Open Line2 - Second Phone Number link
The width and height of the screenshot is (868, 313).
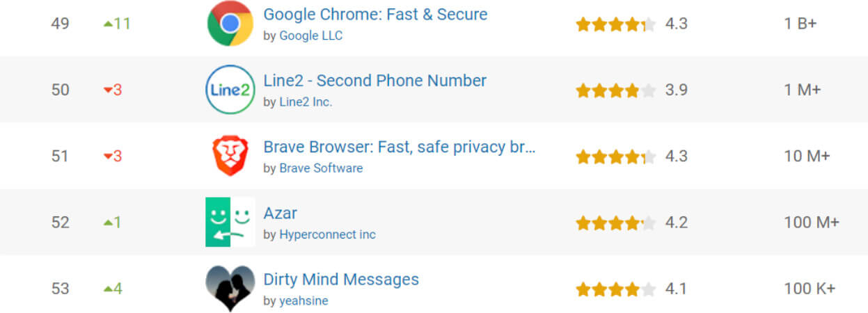coord(374,81)
